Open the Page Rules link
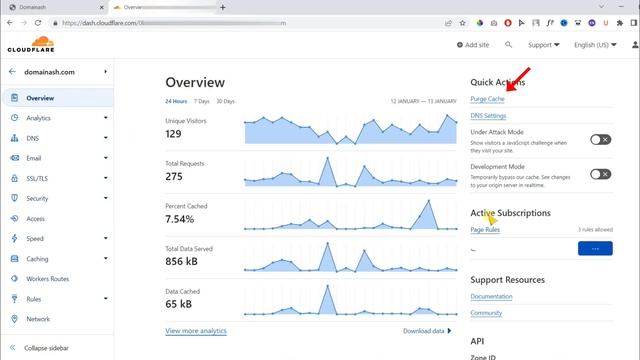This screenshot has width=640, height=360. (x=485, y=229)
